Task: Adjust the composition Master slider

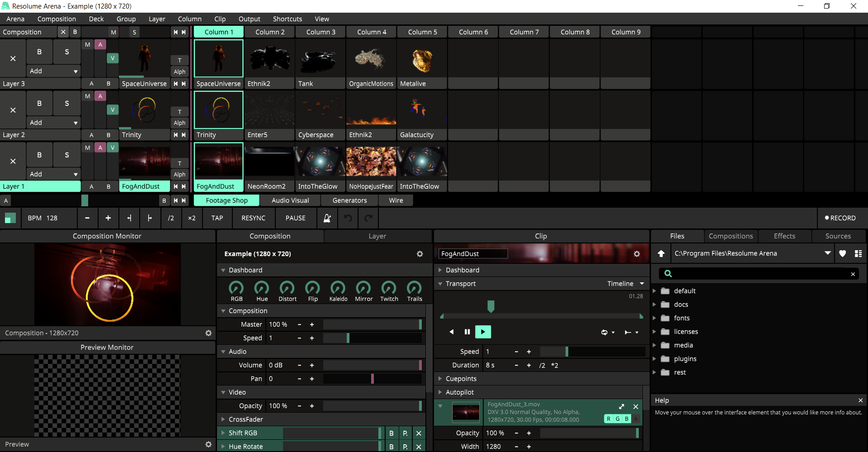Action: pos(372,324)
